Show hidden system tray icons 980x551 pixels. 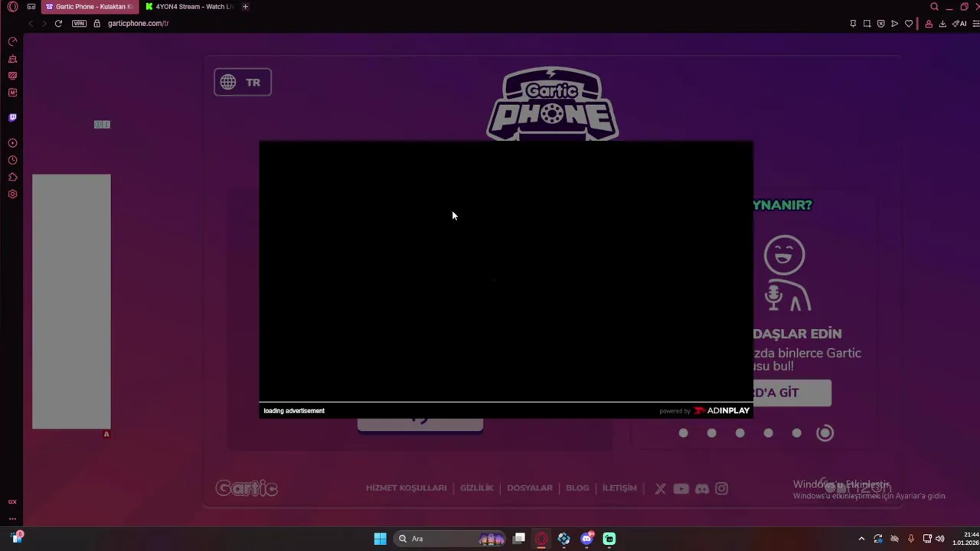861,539
